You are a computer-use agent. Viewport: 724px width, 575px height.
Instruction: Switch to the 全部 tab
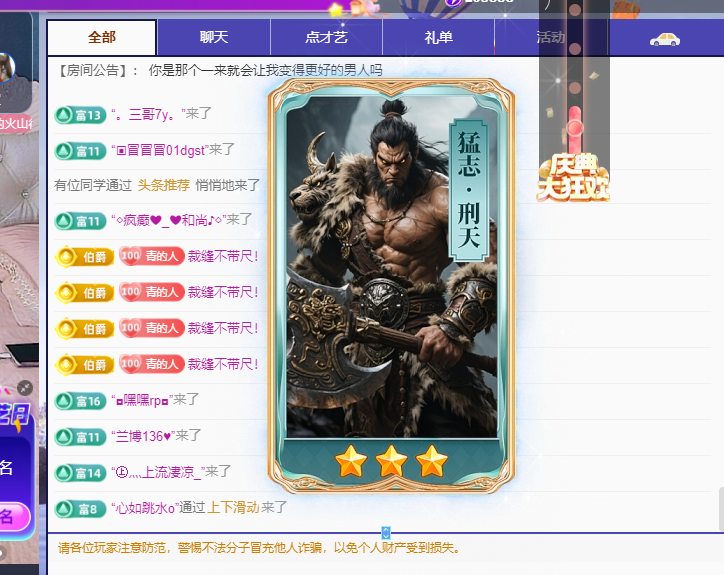coord(102,37)
